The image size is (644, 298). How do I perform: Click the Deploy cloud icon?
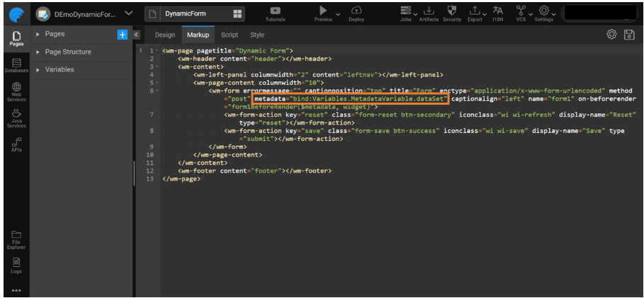[356, 11]
